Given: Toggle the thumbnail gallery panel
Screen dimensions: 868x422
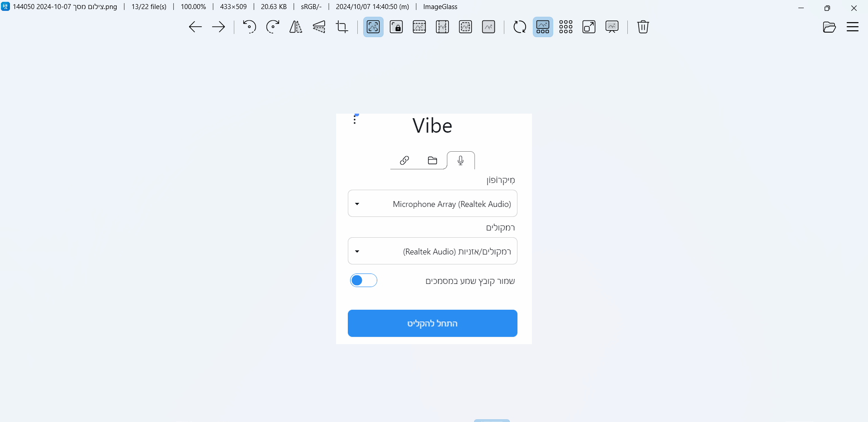Looking at the screenshot, I should coord(543,27).
